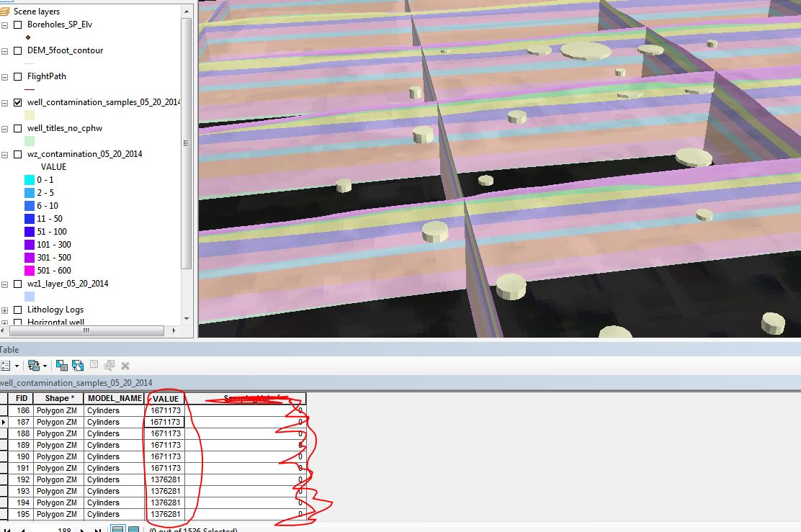Click the 51 - 100 color swatch
801x532 pixels.
click(30, 232)
